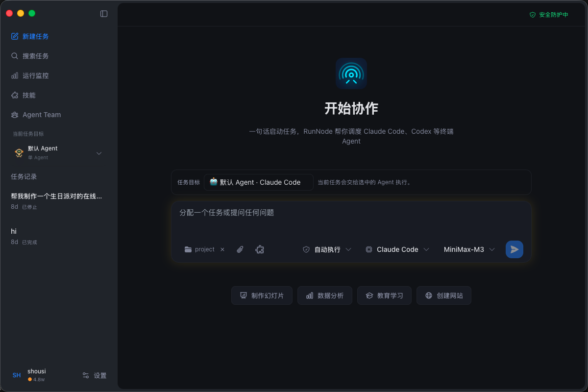The width and height of the screenshot is (588, 392).
Task: Click the project tag label
Action: coord(205,249)
